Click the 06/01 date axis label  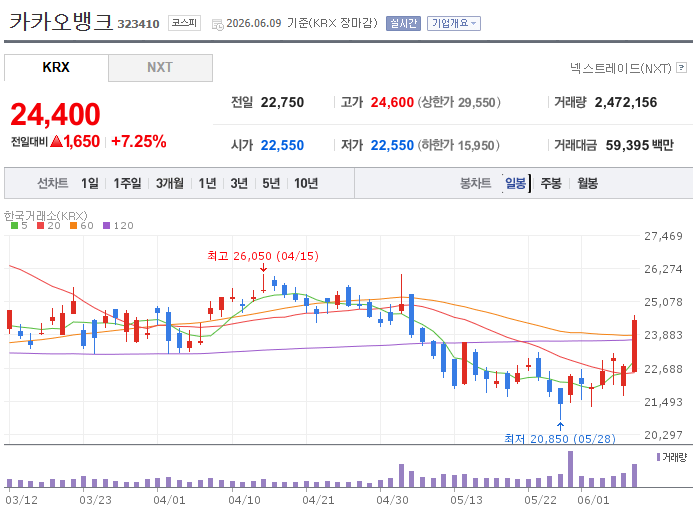coord(593,500)
